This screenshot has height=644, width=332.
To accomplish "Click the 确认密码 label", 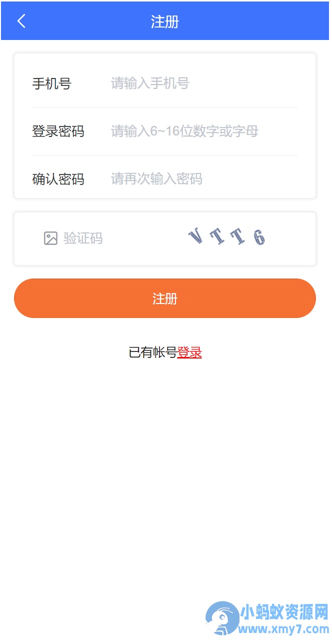I will pos(58,179).
